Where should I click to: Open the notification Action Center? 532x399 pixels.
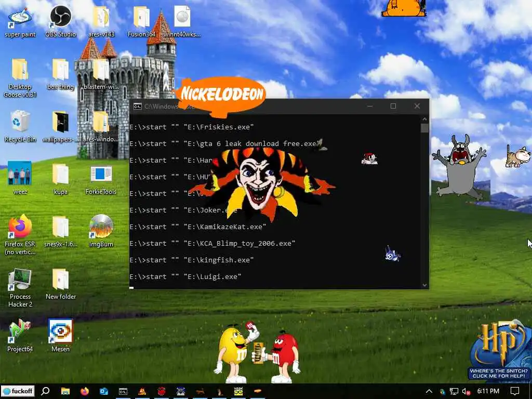[x=515, y=391]
